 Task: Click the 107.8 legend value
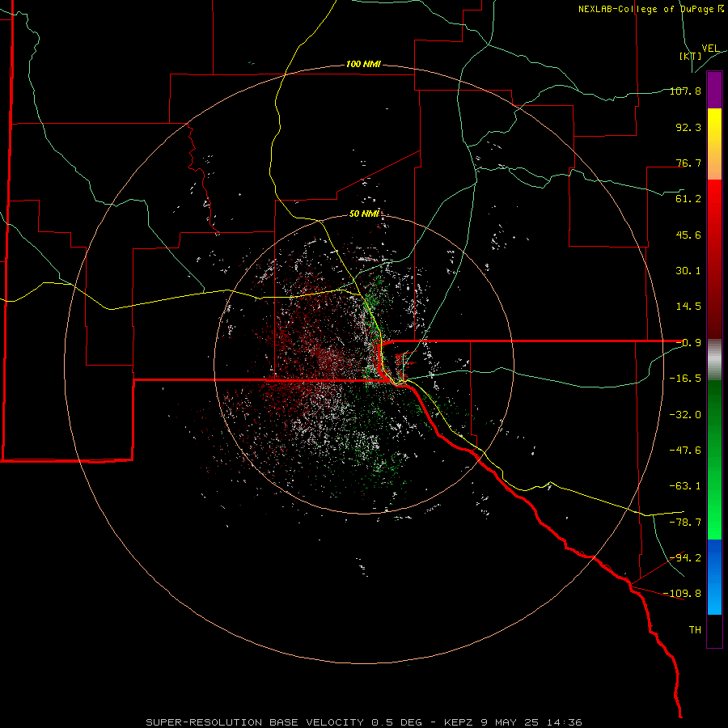click(685, 91)
